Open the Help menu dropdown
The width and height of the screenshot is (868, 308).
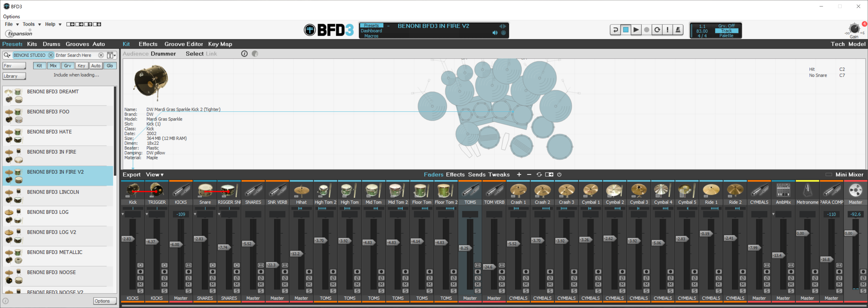pos(53,24)
